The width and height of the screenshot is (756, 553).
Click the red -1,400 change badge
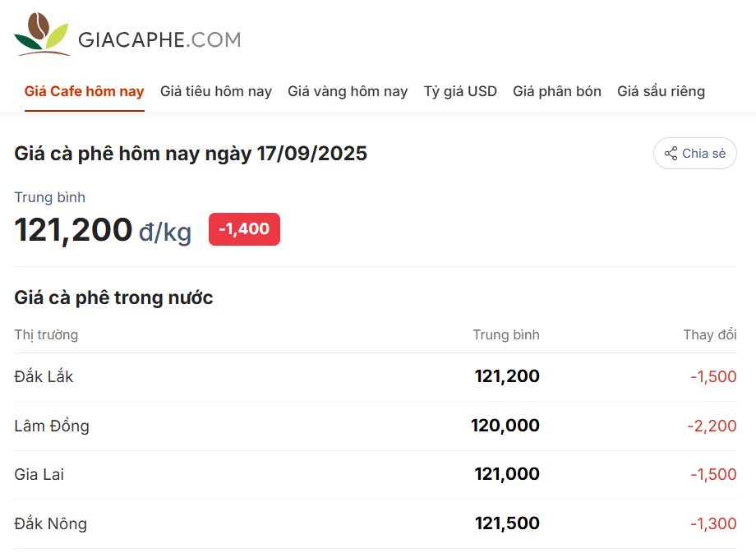pos(244,229)
